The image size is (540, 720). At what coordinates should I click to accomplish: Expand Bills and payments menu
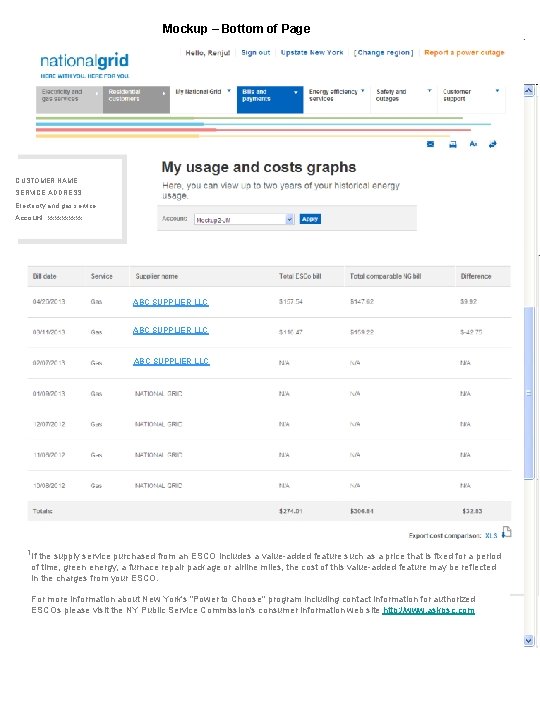click(270, 99)
